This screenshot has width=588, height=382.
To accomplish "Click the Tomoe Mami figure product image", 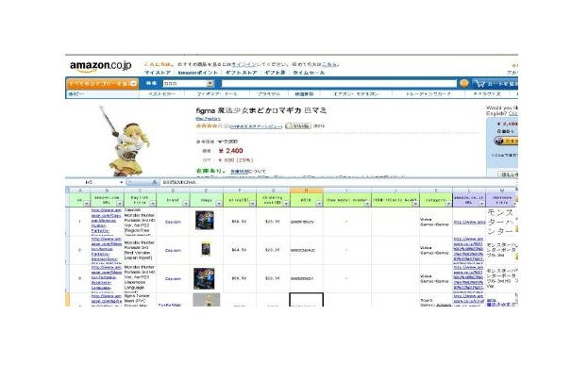I will tap(126, 141).
